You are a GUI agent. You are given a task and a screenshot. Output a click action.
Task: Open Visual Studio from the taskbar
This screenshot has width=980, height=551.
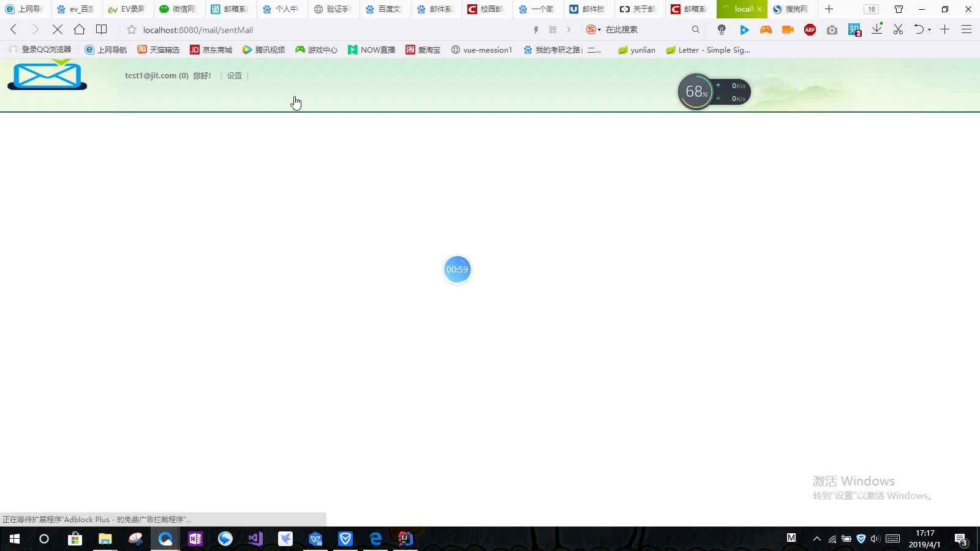[x=255, y=539]
